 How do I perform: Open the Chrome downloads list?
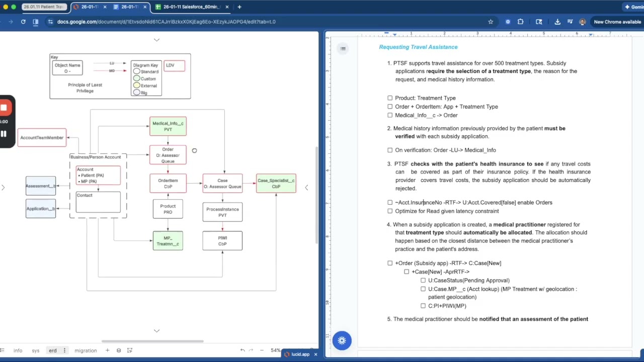557,22
